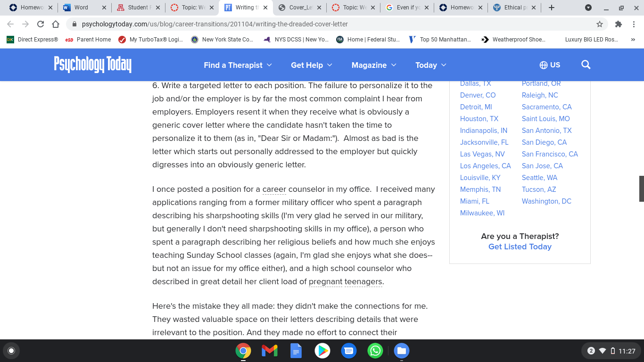This screenshot has width=644, height=362.
Task: Reload the page with the refresh icon
Action: click(41, 24)
